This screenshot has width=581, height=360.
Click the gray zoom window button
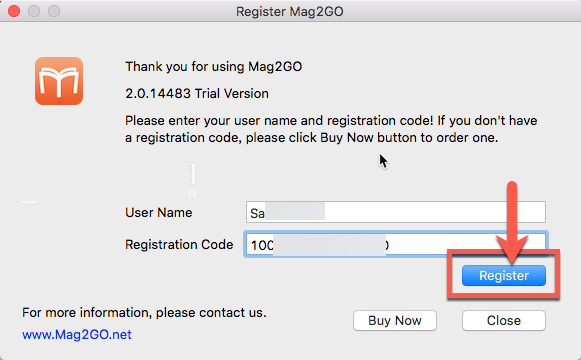click(x=54, y=11)
